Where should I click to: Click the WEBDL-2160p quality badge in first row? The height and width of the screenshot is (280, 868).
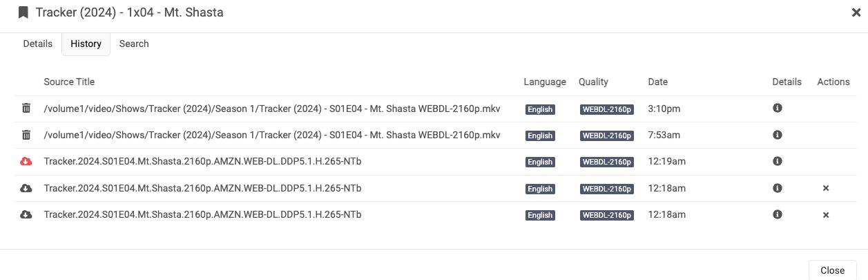tap(606, 109)
